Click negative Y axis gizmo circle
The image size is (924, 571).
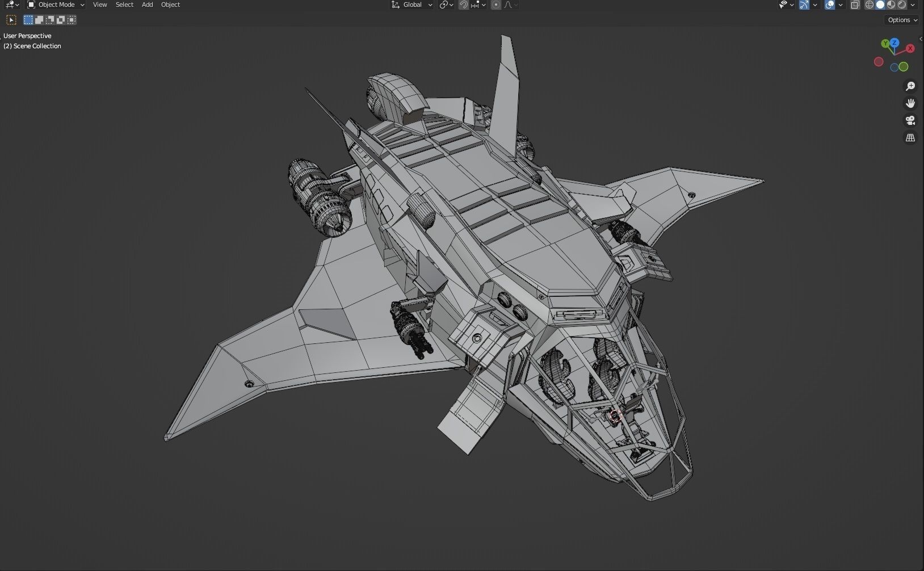click(x=904, y=67)
